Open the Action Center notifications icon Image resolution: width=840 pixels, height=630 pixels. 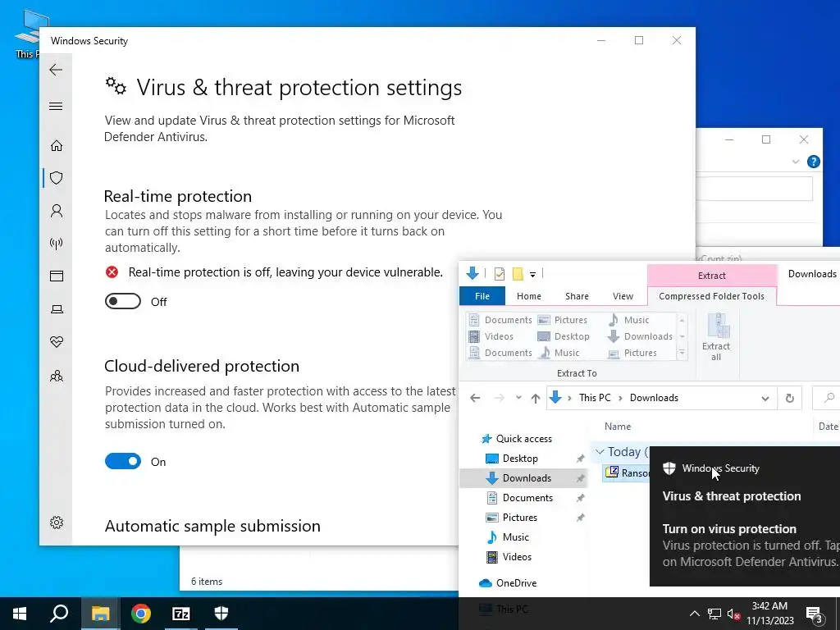click(x=815, y=614)
